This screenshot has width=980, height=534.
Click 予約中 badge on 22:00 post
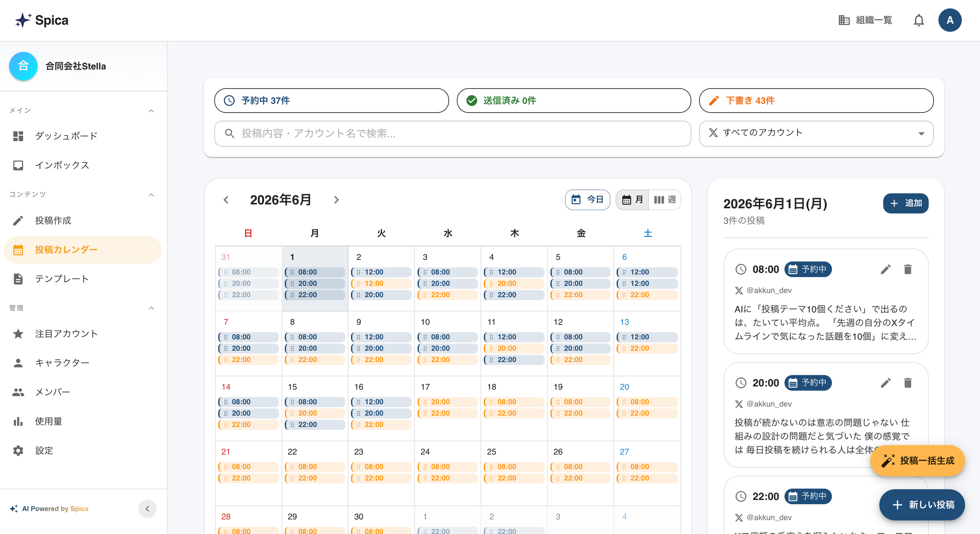click(x=808, y=496)
